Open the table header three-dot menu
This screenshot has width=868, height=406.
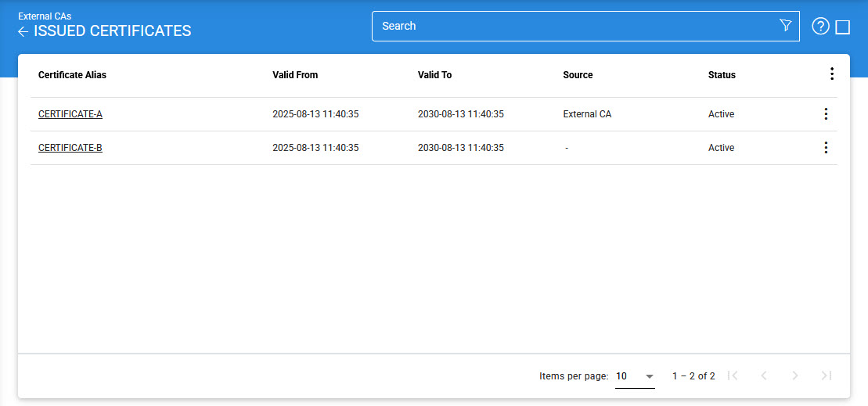click(831, 74)
